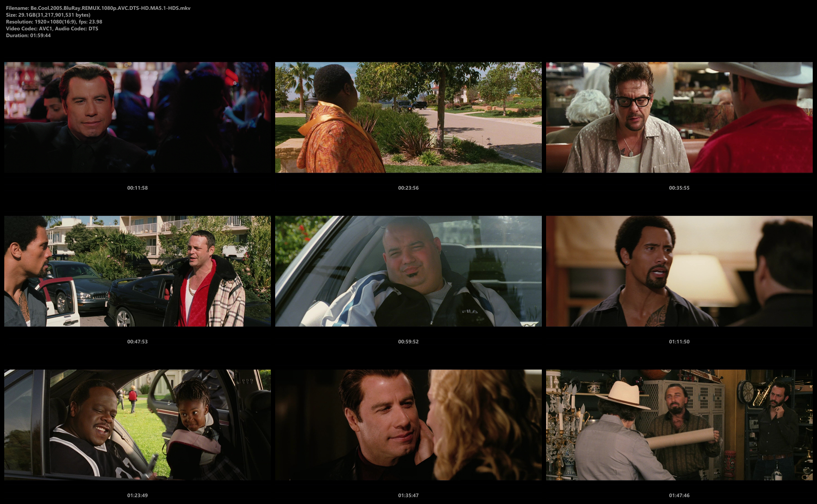Click the 00:11:58 timestamp label
Screen dimensions: 817x504
pos(137,188)
